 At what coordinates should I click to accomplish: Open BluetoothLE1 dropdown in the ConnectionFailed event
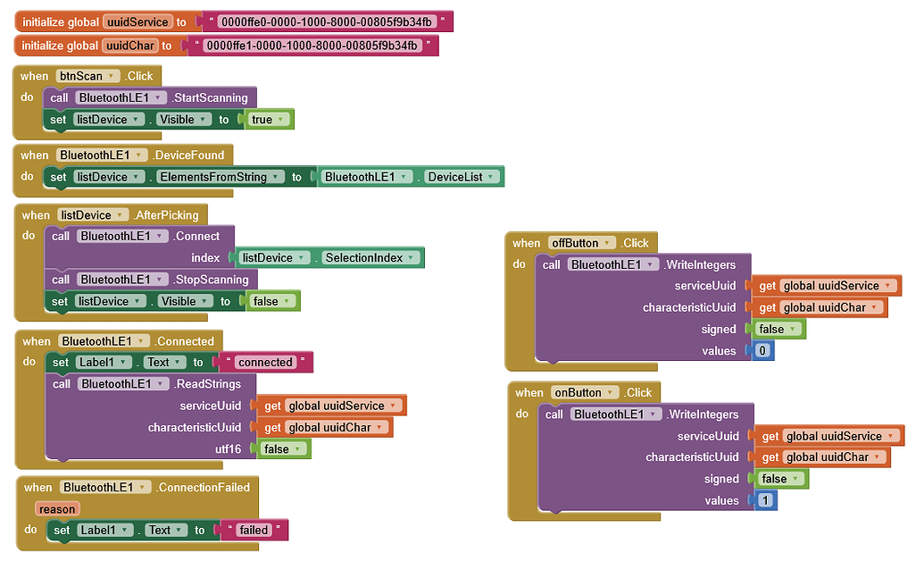pos(105,488)
